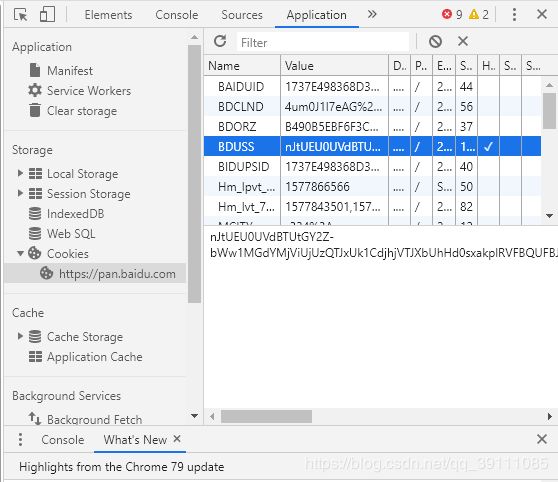The height and width of the screenshot is (482, 558).
Task: Refresh the cookies table
Action: 220,41
